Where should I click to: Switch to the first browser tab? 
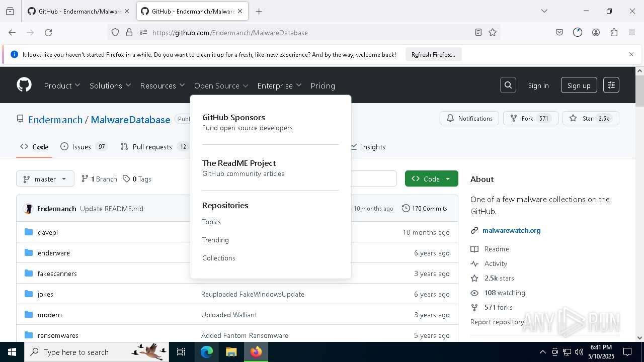(78, 11)
